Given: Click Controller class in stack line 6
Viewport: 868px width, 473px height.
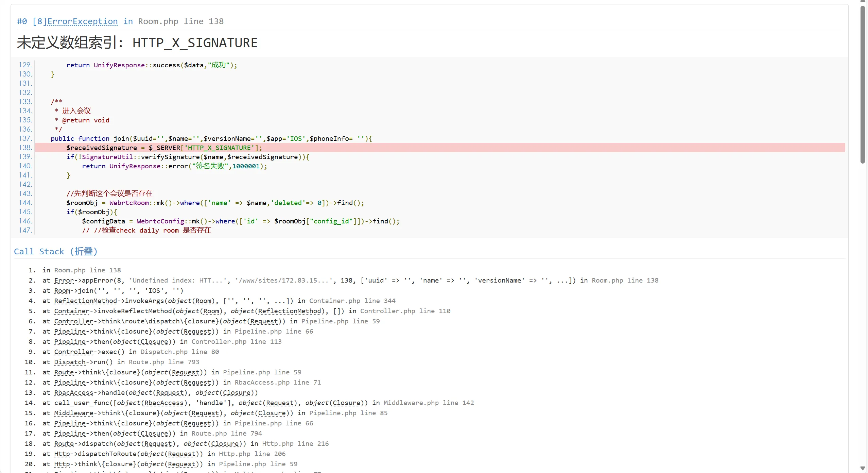Looking at the screenshot, I should [73, 321].
